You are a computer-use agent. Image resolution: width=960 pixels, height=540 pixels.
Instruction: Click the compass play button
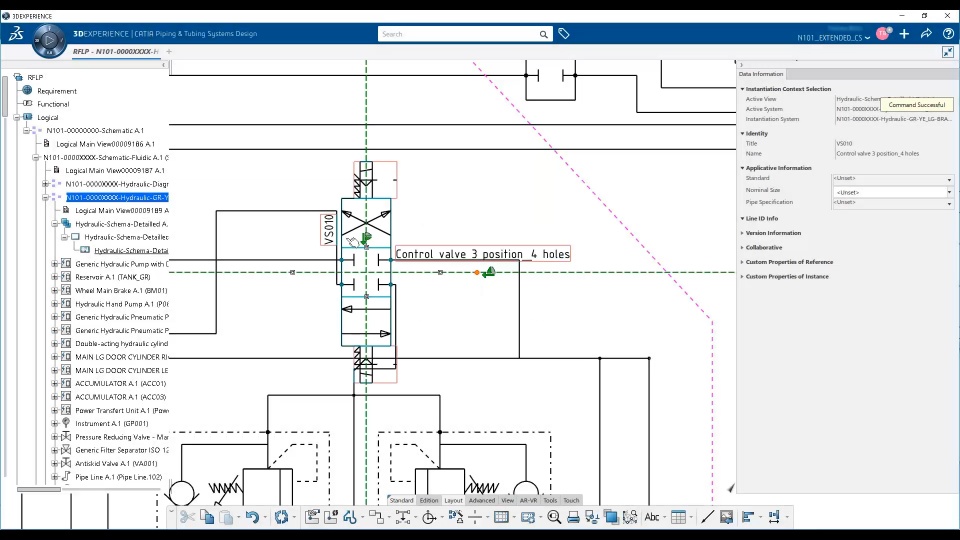49,41
